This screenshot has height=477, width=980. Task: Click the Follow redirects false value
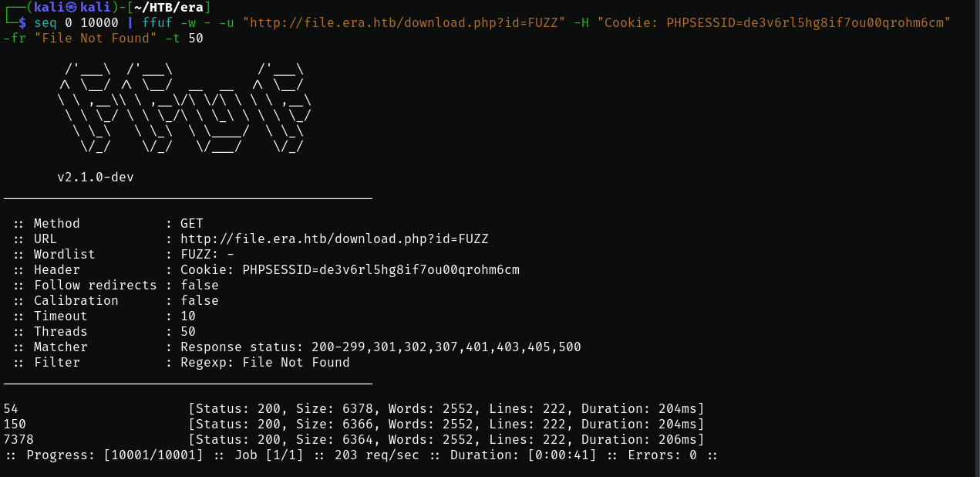click(199, 286)
